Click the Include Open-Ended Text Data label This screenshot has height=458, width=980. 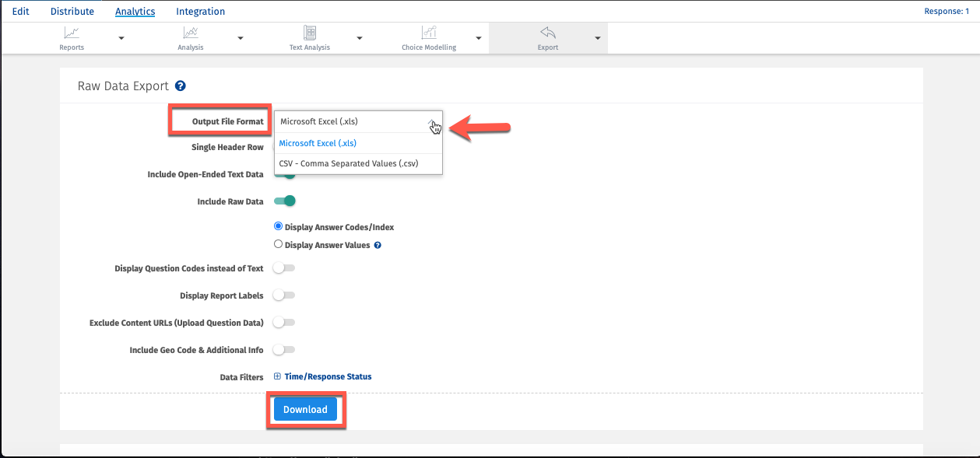pos(205,174)
